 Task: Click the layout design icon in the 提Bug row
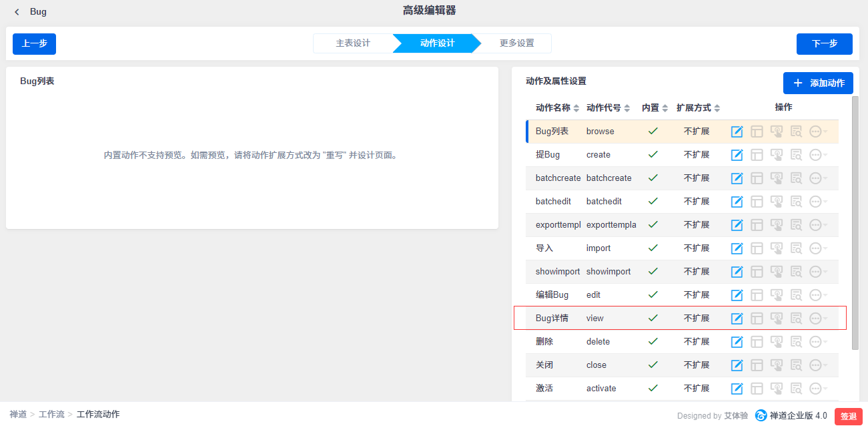[x=757, y=155]
